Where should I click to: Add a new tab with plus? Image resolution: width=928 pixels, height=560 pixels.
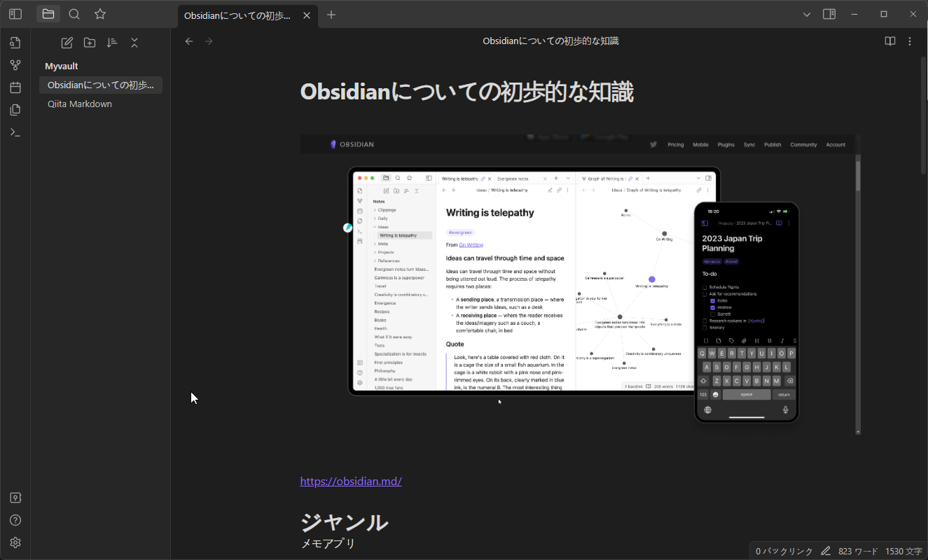[331, 15]
